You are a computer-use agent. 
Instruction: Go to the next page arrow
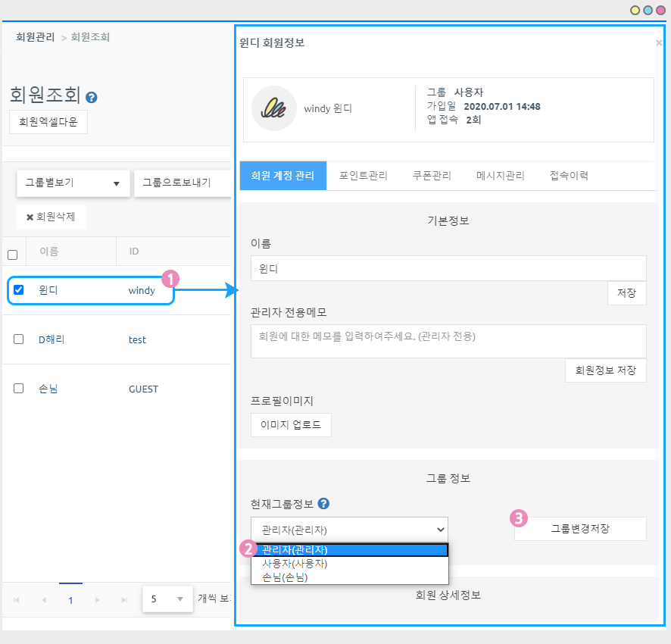[97, 600]
